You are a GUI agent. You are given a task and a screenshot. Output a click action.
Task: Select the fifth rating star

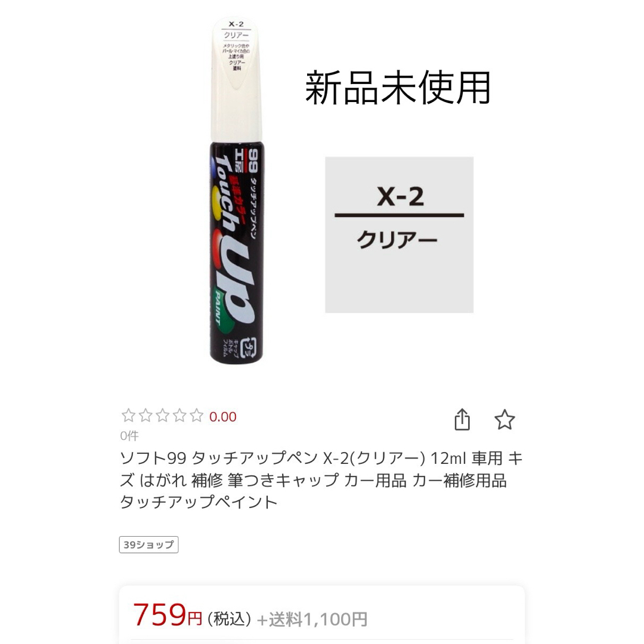pos(197,416)
